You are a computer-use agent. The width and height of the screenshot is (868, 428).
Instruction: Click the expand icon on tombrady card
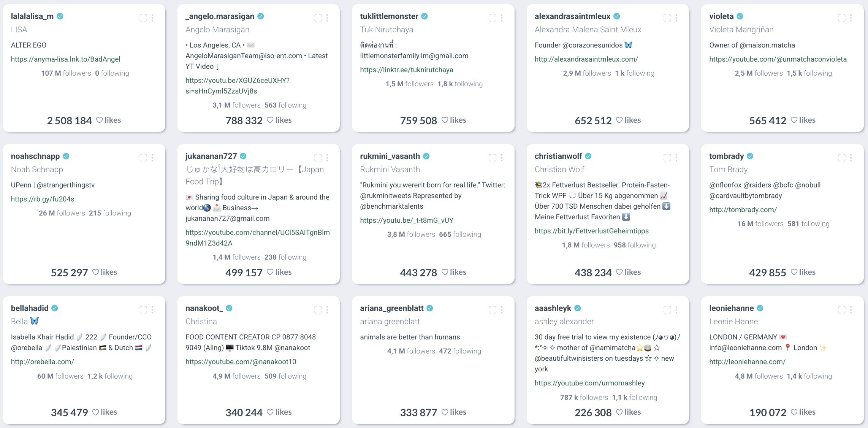[x=842, y=157]
